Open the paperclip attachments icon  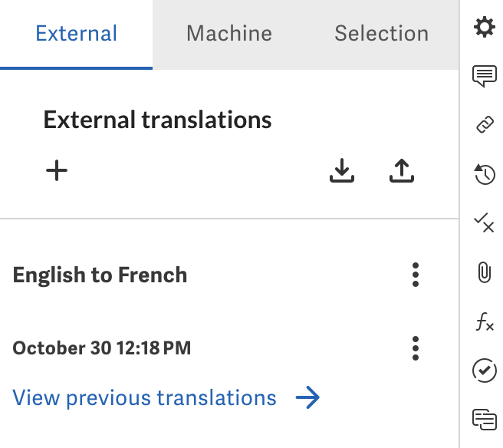pyautogui.click(x=484, y=272)
